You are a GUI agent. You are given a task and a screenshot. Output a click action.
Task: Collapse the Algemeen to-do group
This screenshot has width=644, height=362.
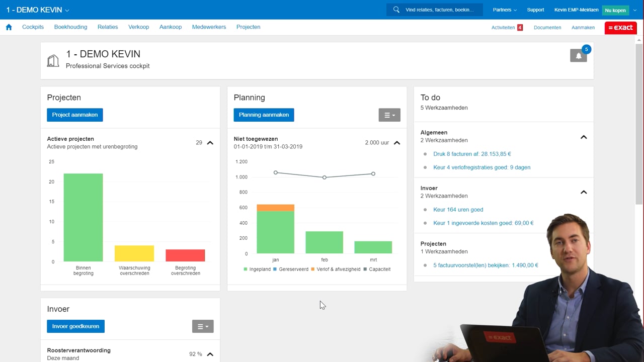coord(584,137)
